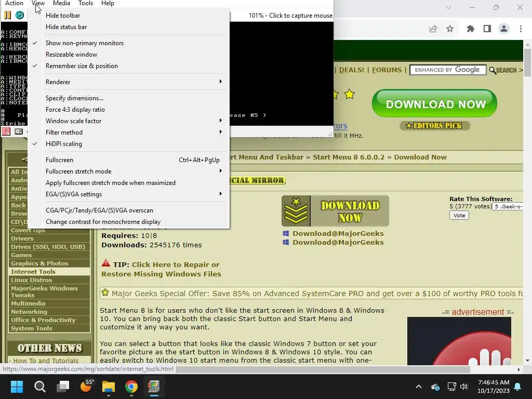Open Chrome three-dot menu

point(521,29)
